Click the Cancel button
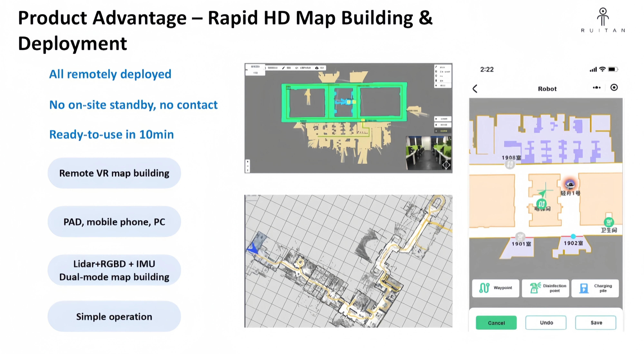Screen dimensions: 644x354 [x=496, y=323]
